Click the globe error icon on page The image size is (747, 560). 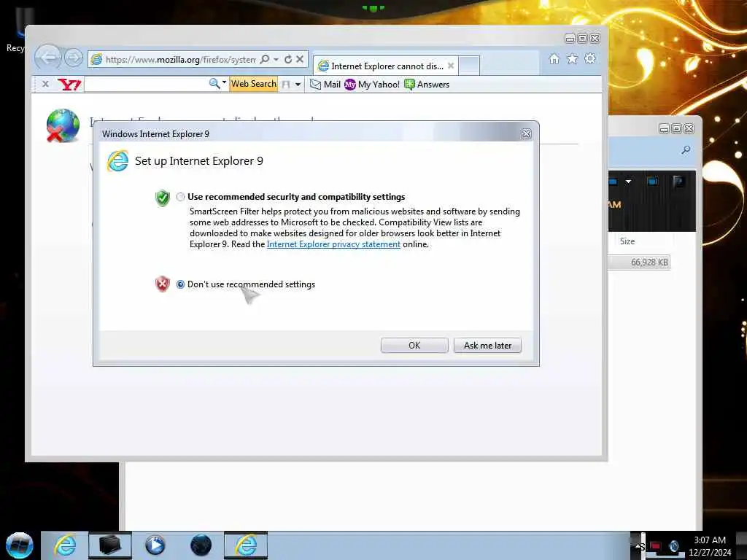(63, 125)
